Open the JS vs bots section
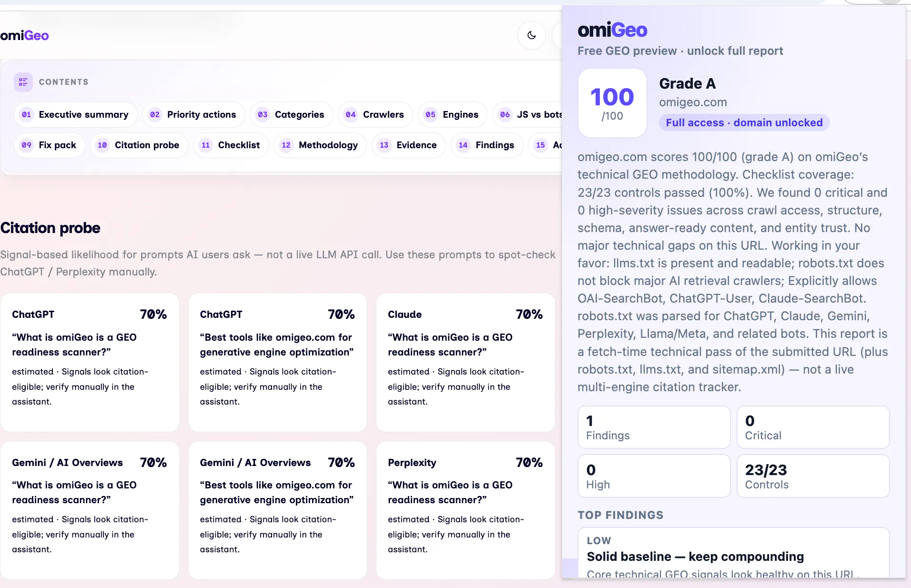The image size is (911, 588). click(x=528, y=115)
